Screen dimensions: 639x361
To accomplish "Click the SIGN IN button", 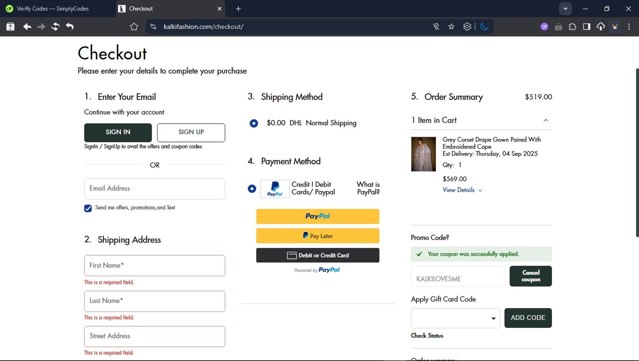I will (118, 132).
